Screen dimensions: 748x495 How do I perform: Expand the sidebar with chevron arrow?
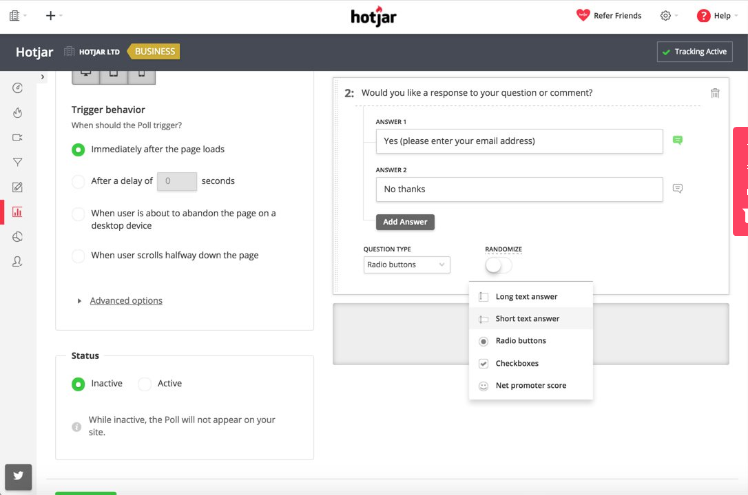point(42,76)
